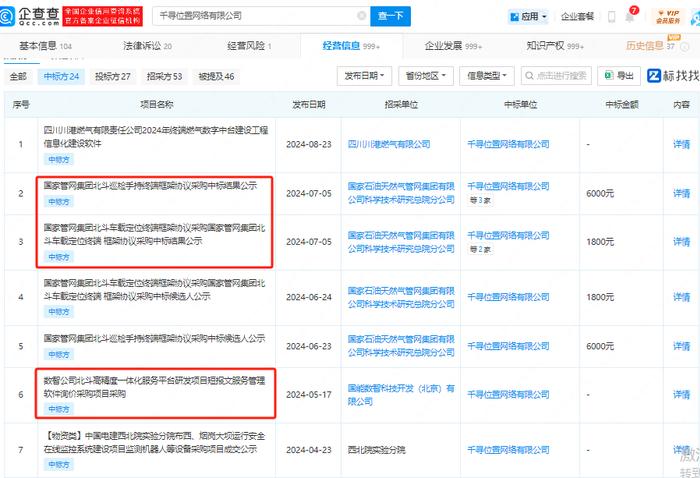Switch to 基本信息 tab

point(45,46)
